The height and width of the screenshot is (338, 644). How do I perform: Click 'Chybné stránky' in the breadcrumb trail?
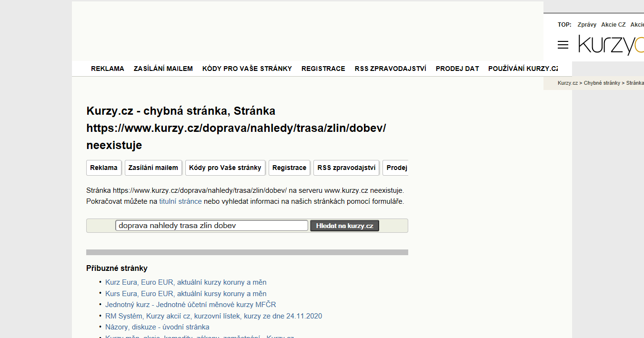[x=602, y=83]
